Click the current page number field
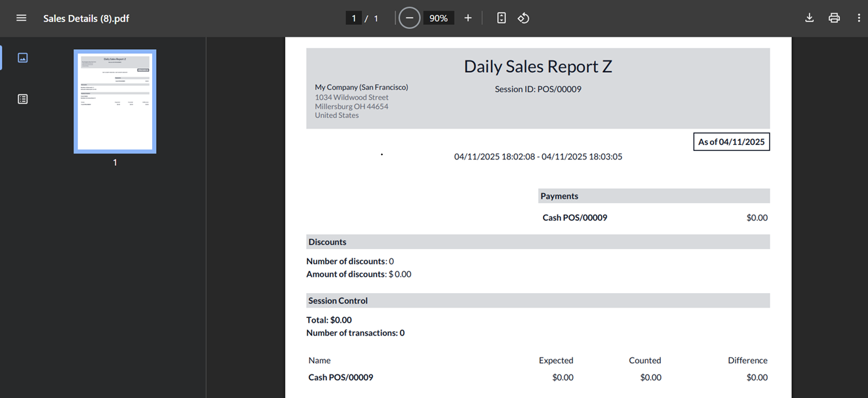Screen dimensions: 868x398 click(353, 18)
